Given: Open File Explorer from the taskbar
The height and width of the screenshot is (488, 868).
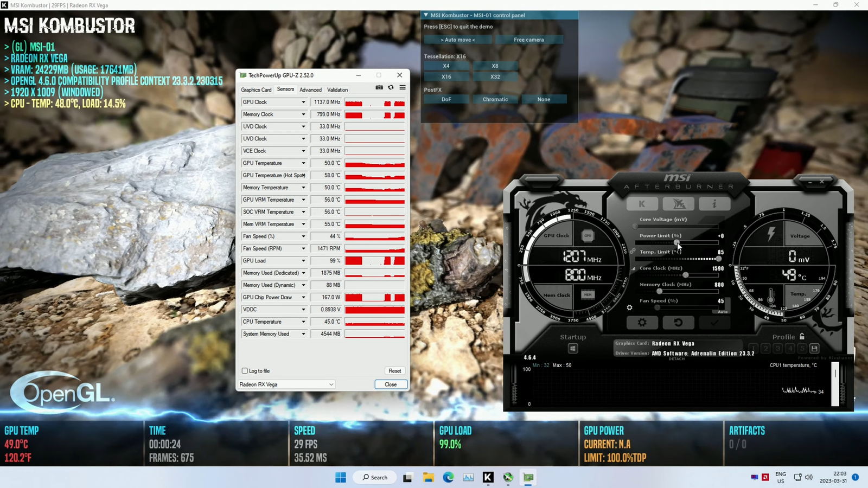Looking at the screenshot, I should tap(429, 477).
